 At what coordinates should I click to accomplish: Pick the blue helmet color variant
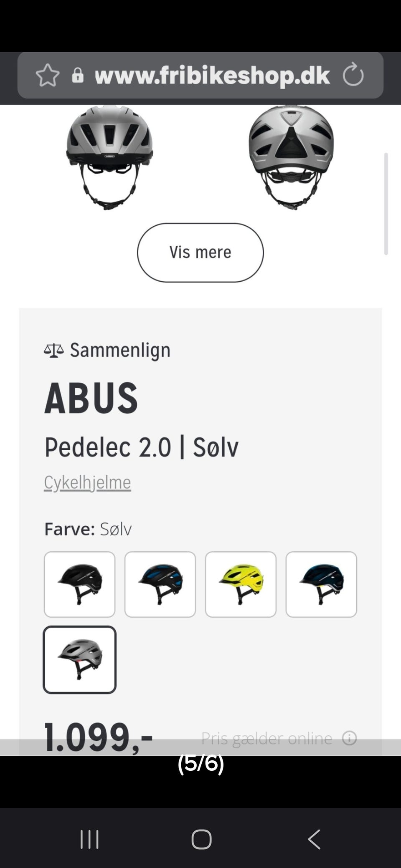322,584
